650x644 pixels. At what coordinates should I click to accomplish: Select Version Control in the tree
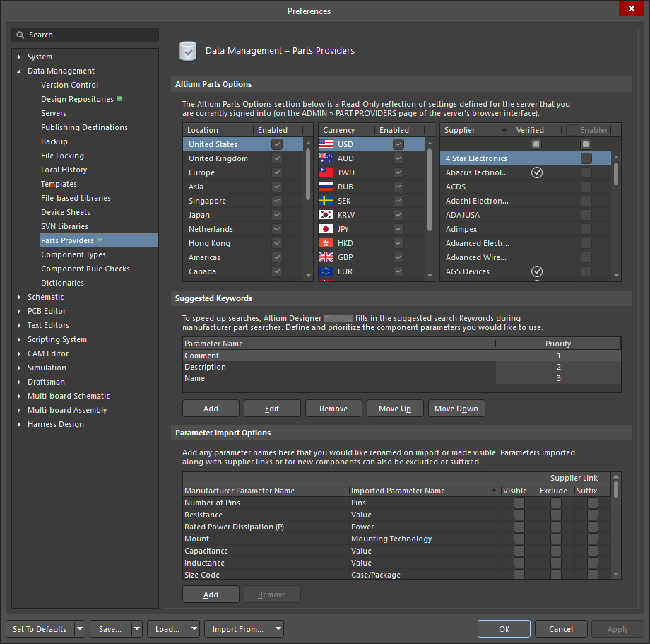point(70,85)
